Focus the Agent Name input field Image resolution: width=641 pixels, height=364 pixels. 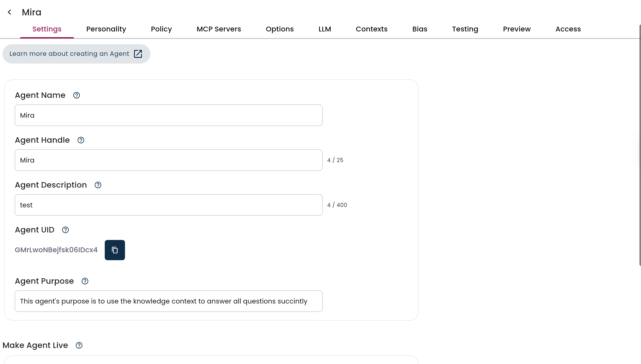click(x=169, y=115)
